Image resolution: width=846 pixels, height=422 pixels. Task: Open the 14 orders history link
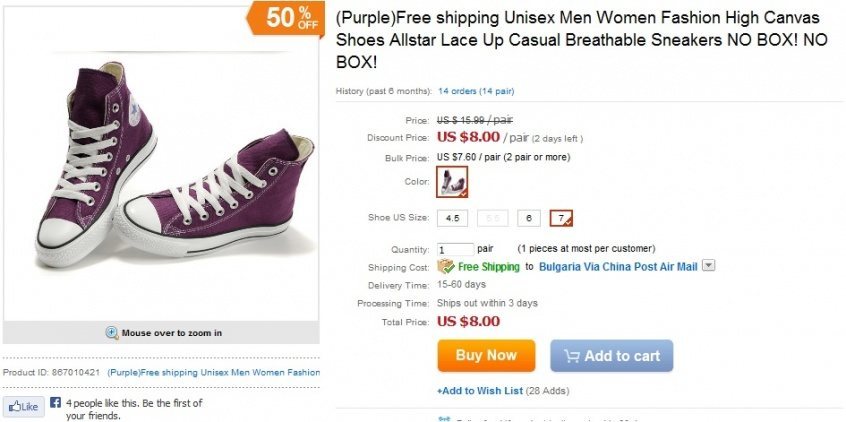point(476,91)
